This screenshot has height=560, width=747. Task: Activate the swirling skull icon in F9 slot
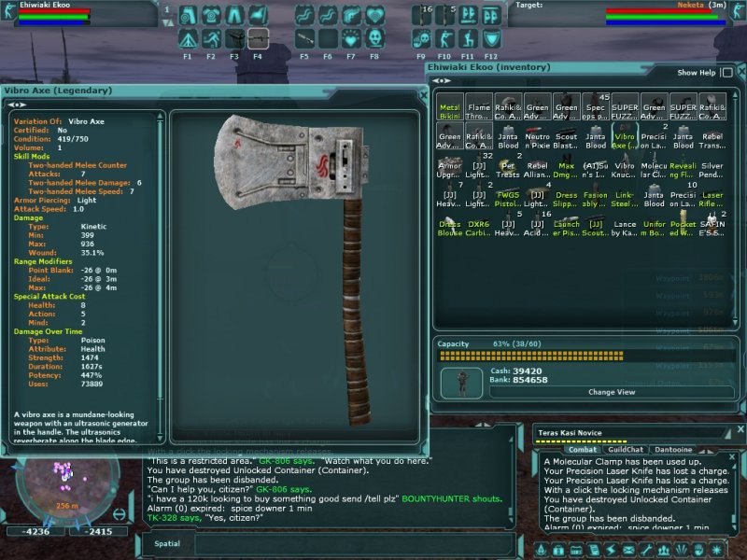coord(421,39)
